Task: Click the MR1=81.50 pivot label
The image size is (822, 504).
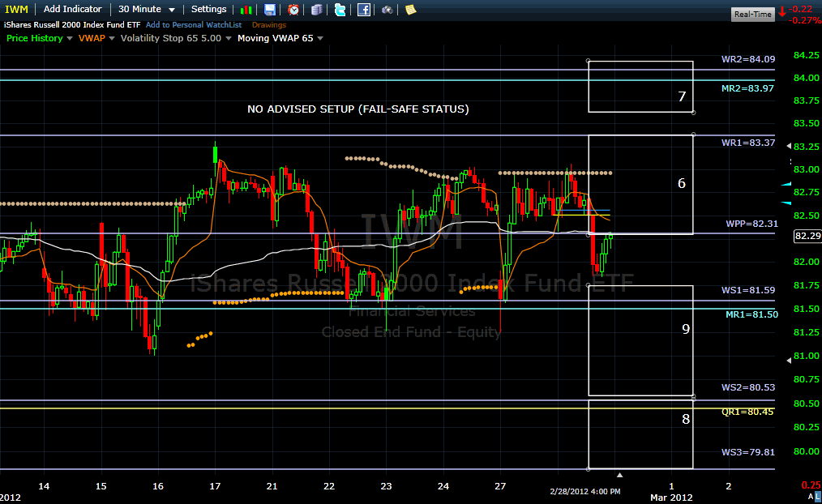Action: 751,314
